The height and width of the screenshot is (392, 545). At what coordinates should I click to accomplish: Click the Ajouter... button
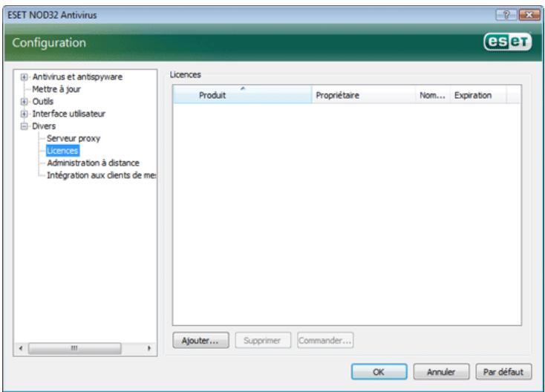[x=200, y=340]
